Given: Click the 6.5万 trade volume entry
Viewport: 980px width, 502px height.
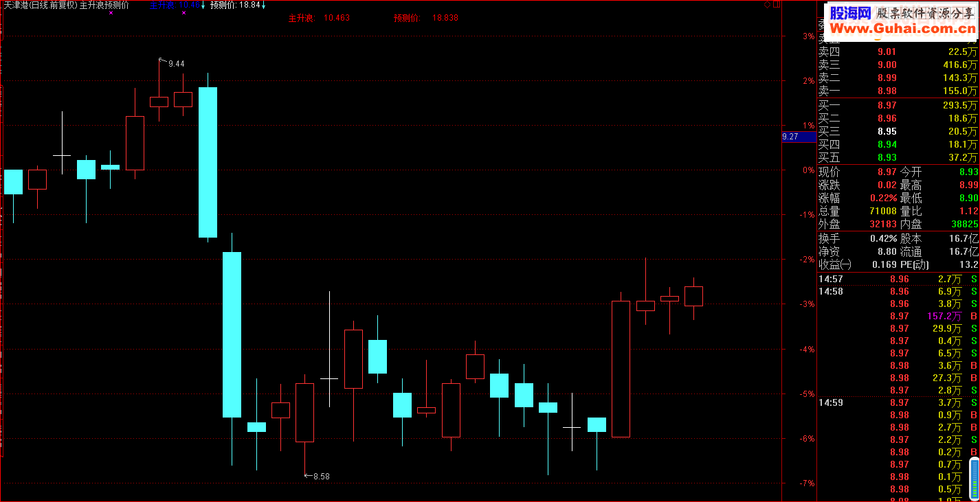Looking at the screenshot, I should click(x=950, y=353).
